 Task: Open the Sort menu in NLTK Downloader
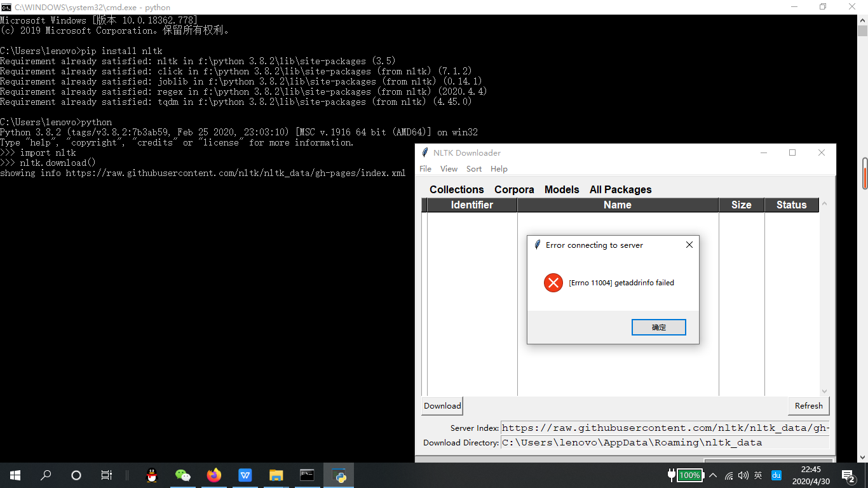click(474, 169)
